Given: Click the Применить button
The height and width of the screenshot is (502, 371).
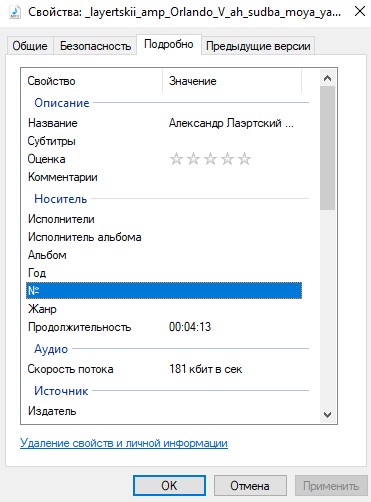Looking at the screenshot, I should (x=331, y=485).
